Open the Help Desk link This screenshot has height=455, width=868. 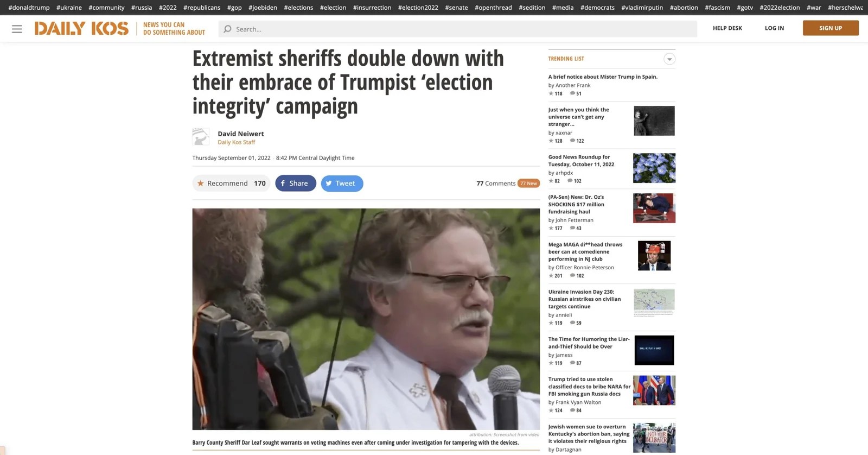point(727,28)
